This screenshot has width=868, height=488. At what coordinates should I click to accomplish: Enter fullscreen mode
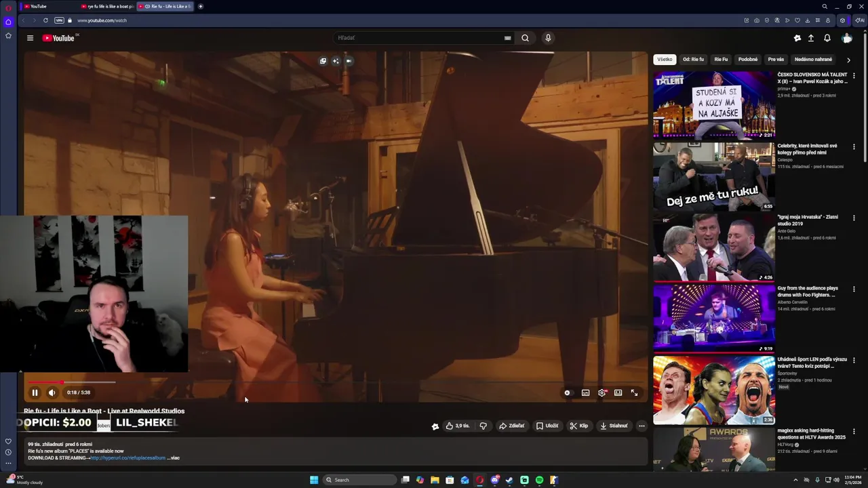click(x=634, y=392)
